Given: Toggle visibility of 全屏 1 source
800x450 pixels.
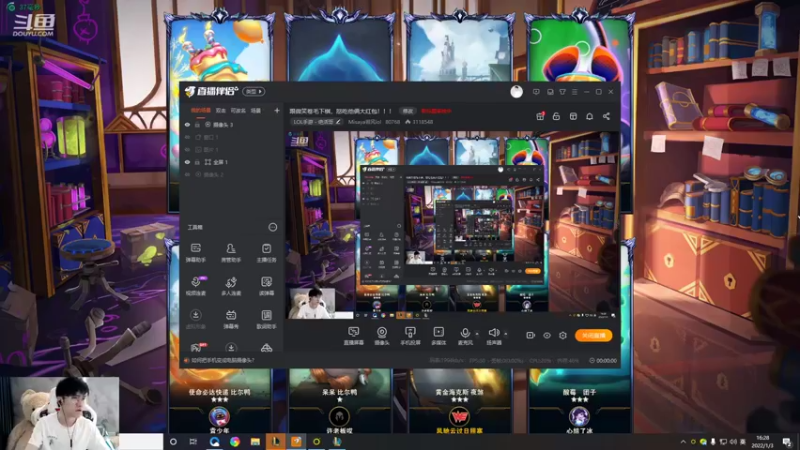Looking at the screenshot, I should coord(187,162).
